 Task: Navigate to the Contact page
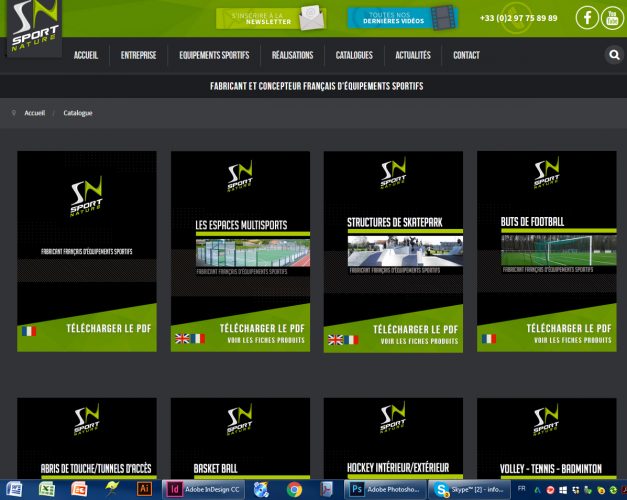(x=466, y=56)
